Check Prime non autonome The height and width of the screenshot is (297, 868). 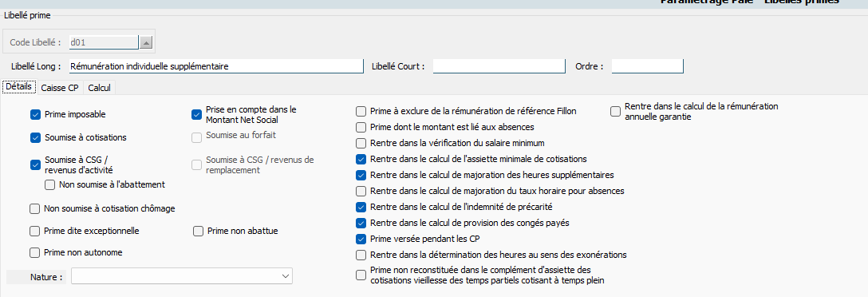click(x=34, y=252)
